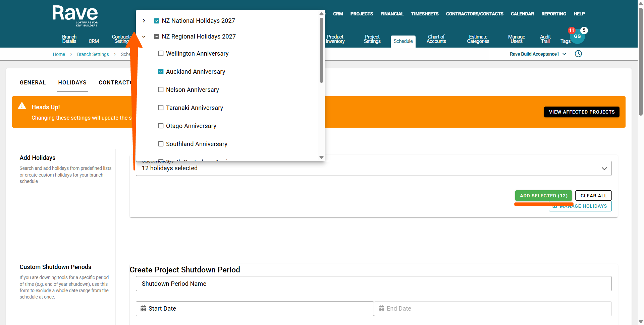Viewport: 644px width, 325px height.
Task: Click the holiday dropdown list scrollbar thumb
Action: tap(321, 50)
